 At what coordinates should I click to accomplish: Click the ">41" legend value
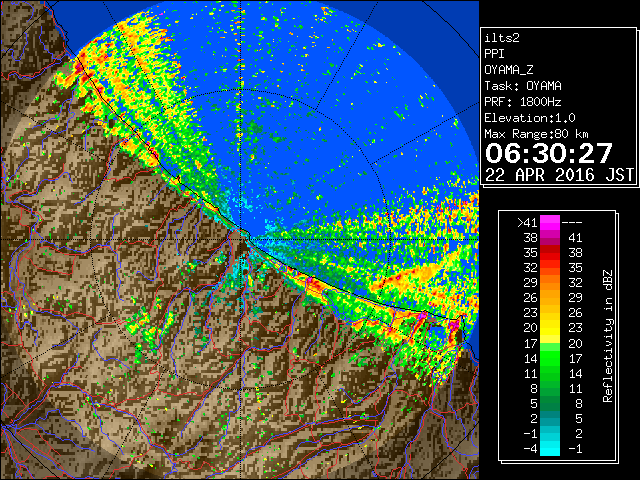[527, 222]
